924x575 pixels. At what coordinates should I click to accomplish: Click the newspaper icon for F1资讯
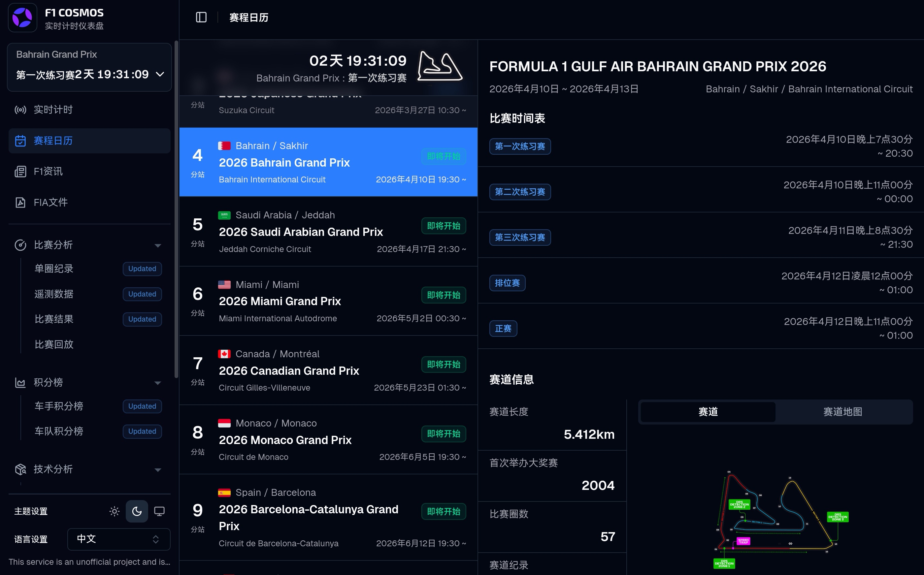point(20,172)
